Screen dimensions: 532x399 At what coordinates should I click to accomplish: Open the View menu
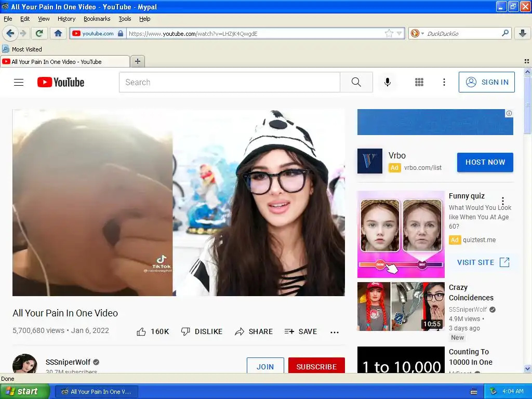[44, 19]
